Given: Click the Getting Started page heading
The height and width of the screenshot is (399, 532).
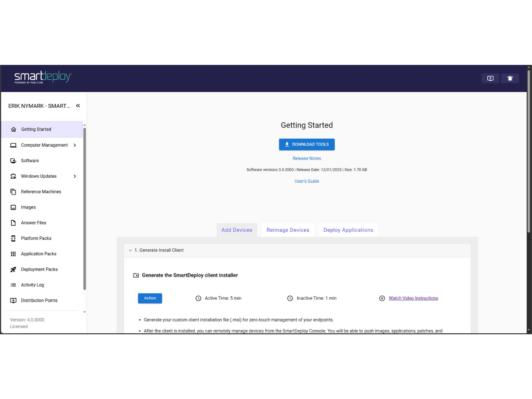Looking at the screenshot, I should (307, 125).
